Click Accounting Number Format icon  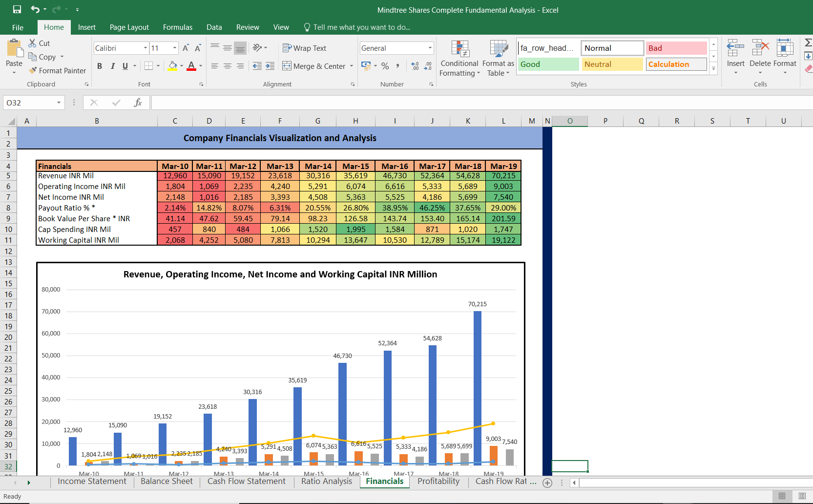pyautogui.click(x=366, y=65)
